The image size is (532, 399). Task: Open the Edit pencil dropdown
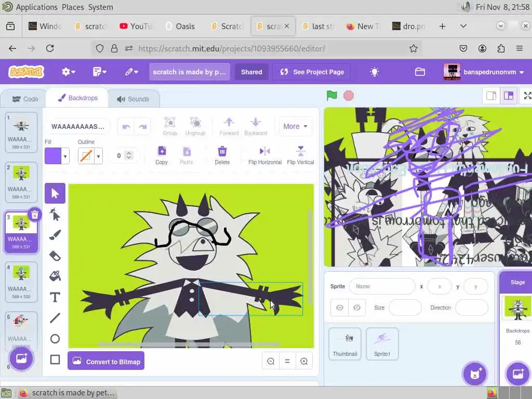(131, 72)
